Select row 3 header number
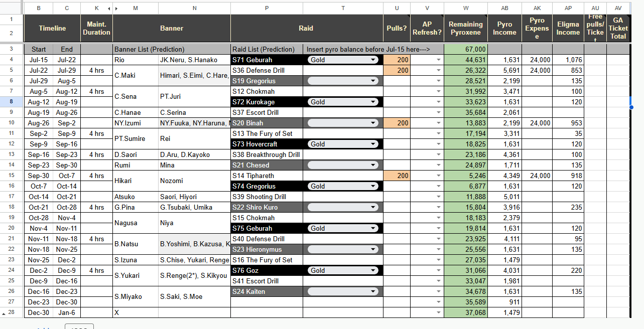Screen dimensions: 644x329 coord(11,49)
